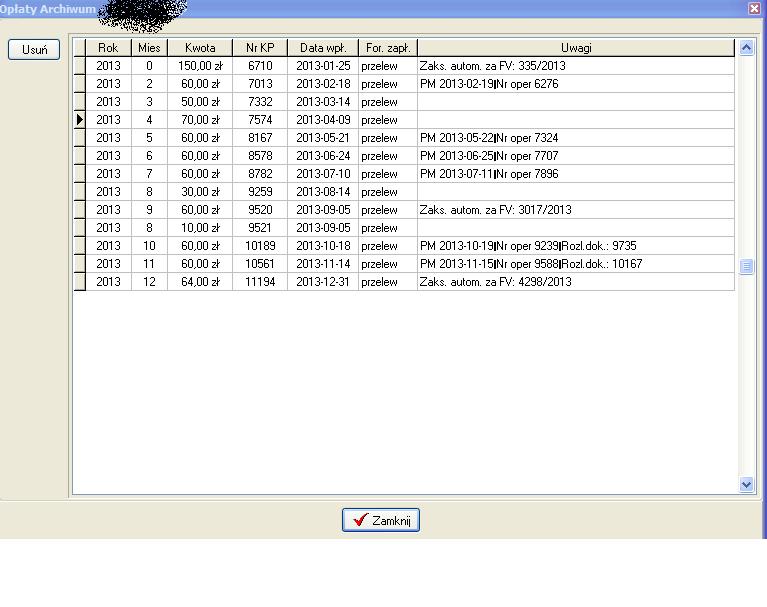The width and height of the screenshot is (767, 607).
Task: Click the 150,00 zł amount cell
Action: [200, 66]
